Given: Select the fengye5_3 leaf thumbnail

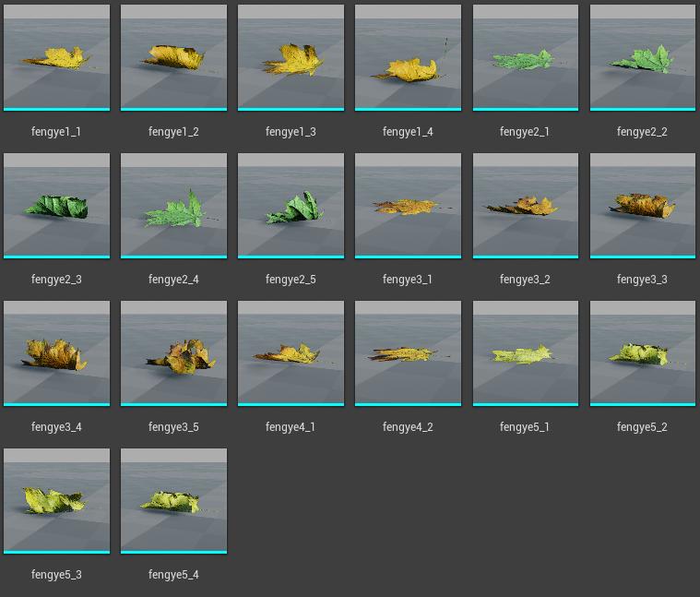Looking at the screenshot, I should [x=56, y=501].
